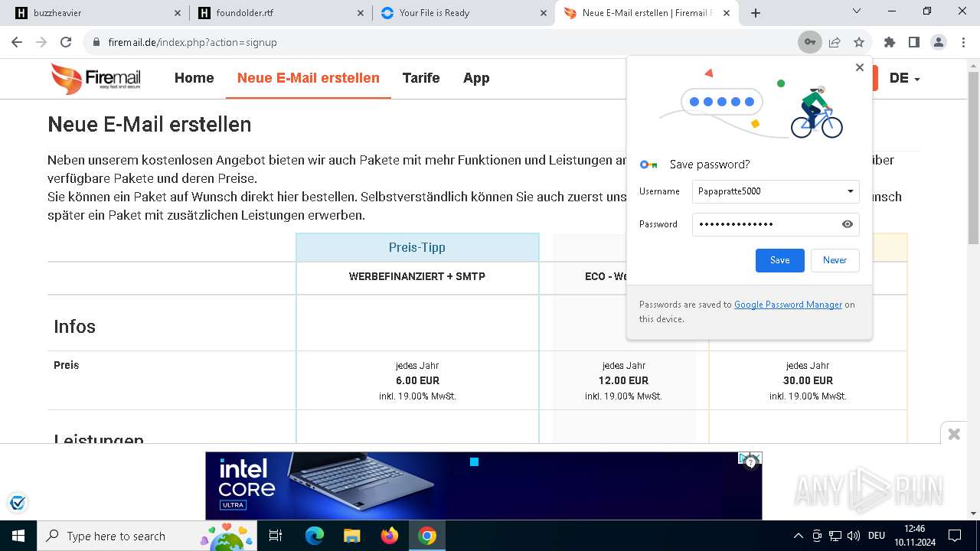Show password with the eye icon
This screenshot has width=980, height=551.
pyautogui.click(x=848, y=224)
